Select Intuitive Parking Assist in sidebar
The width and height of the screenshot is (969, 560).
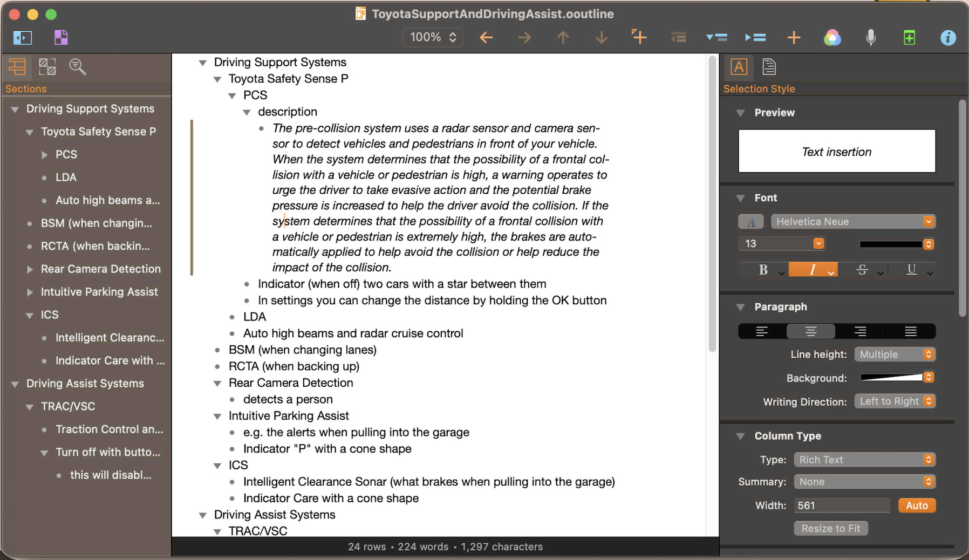pyautogui.click(x=99, y=292)
